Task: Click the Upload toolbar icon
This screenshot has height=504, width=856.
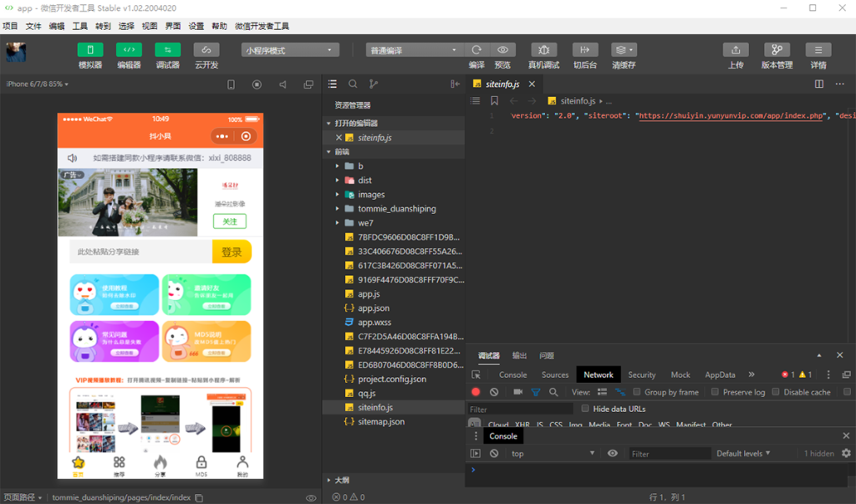Action: (736, 49)
